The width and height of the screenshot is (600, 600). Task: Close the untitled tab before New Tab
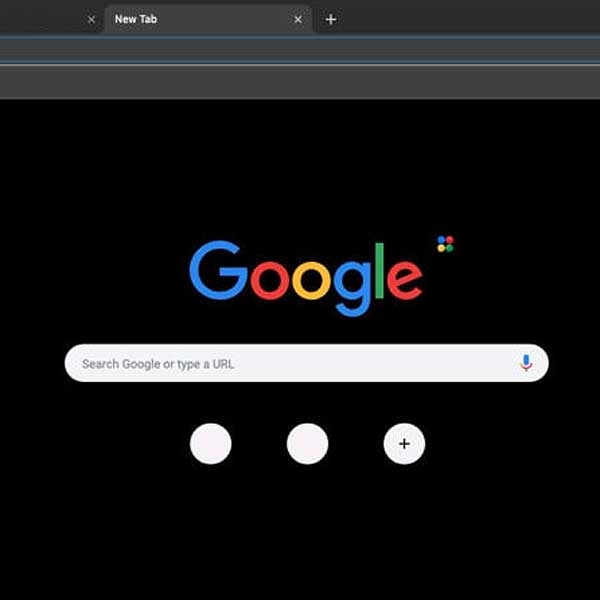[91, 19]
